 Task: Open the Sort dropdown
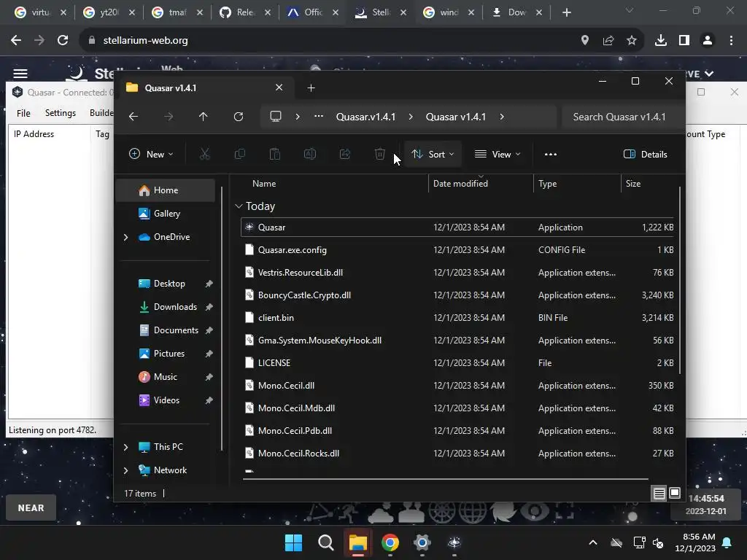coord(433,154)
